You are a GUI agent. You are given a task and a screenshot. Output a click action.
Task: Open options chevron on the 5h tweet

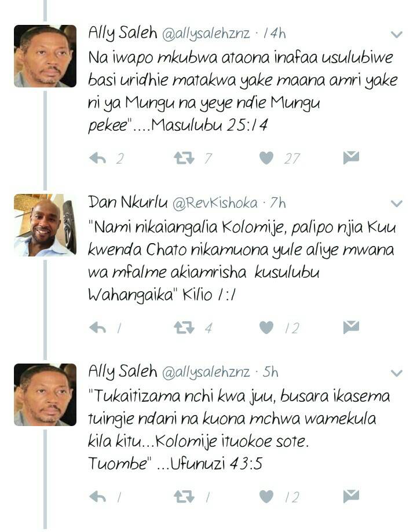[397, 373]
